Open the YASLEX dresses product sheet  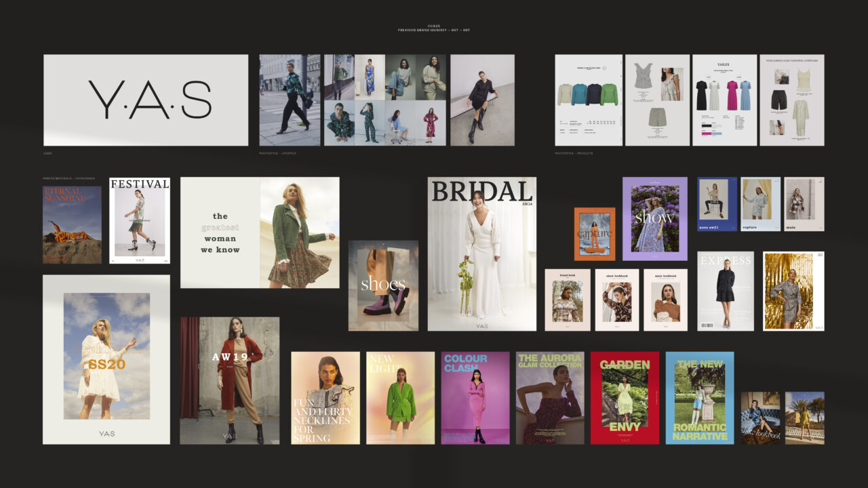pos(724,100)
